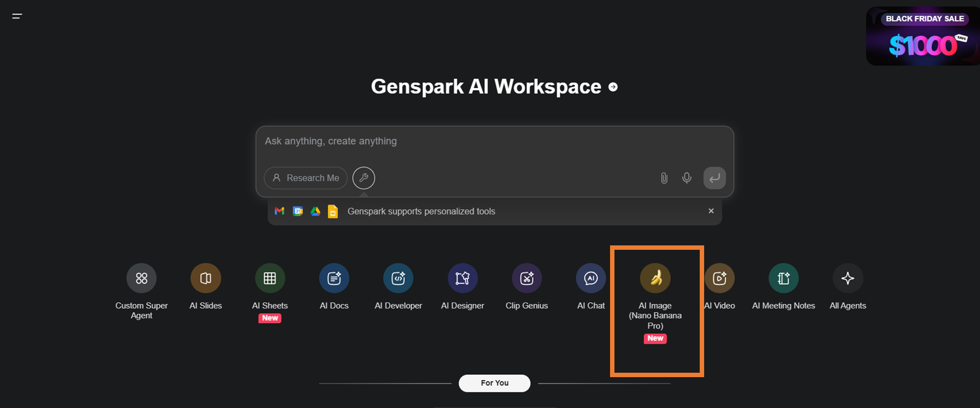The height and width of the screenshot is (408, 980).
Task: Focus the 'Ask anything' input field
Action: point(490,142)
